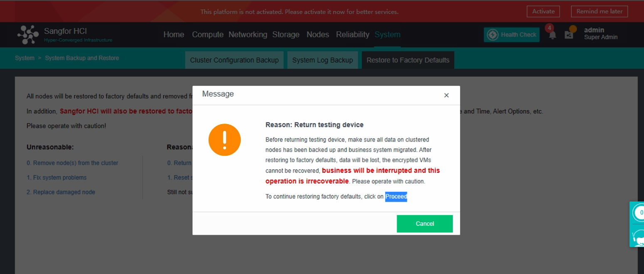
Task: Click the Sangfor HCI logo
Action: pyautogui.click(x=28, y=34)
